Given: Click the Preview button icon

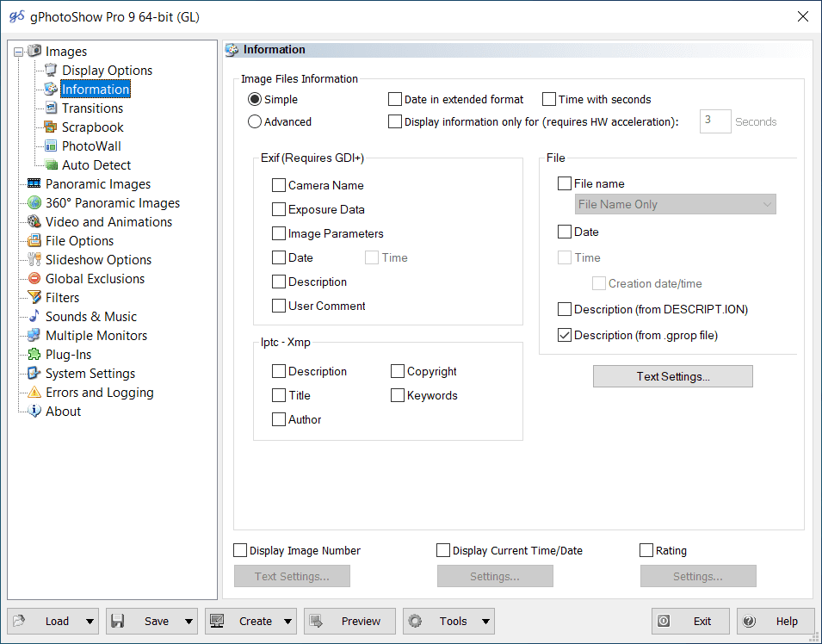Looking at the screenshot, I should tap(316, 621).
